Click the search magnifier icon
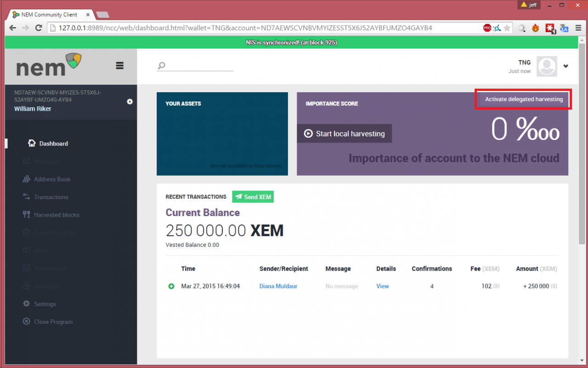Viewport: 588px width, 368px height. [161, 66]
